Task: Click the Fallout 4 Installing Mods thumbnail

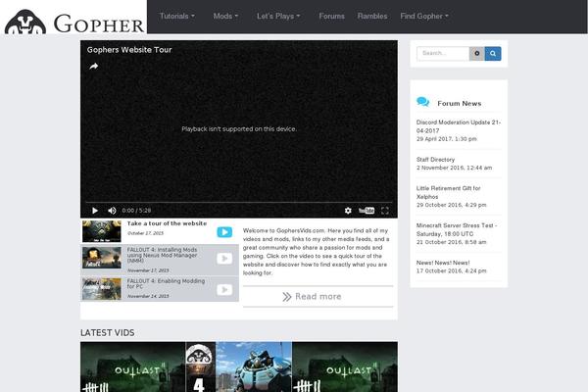Action: 102,258
